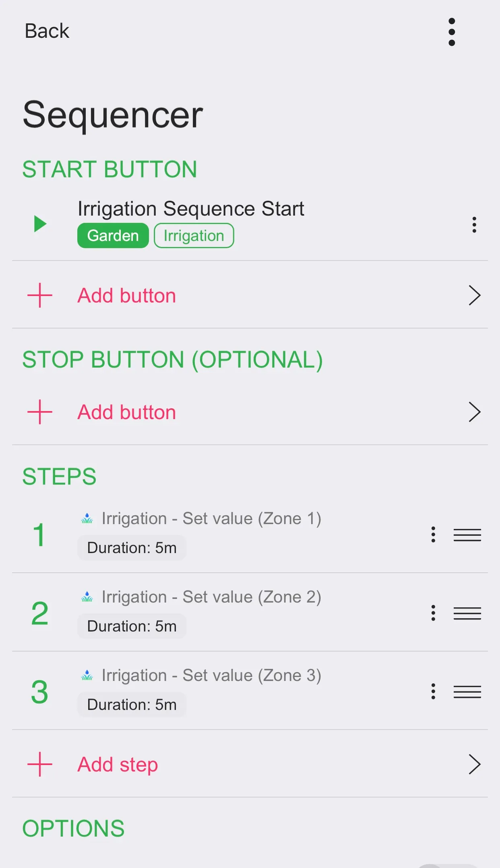This screenshot has width=500, height=868.
Task: Expand the 'Add step' chevron
Action: point(474,764)
